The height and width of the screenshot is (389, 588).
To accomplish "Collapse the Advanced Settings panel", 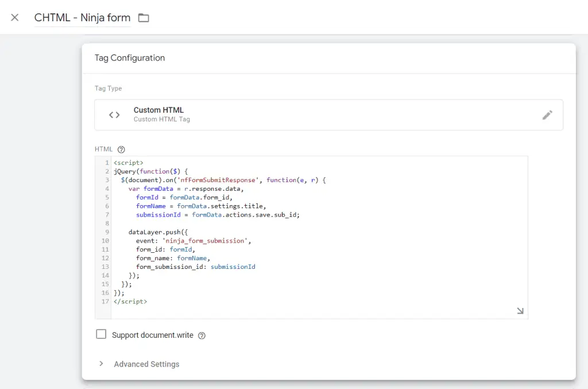I will point(101,364).
